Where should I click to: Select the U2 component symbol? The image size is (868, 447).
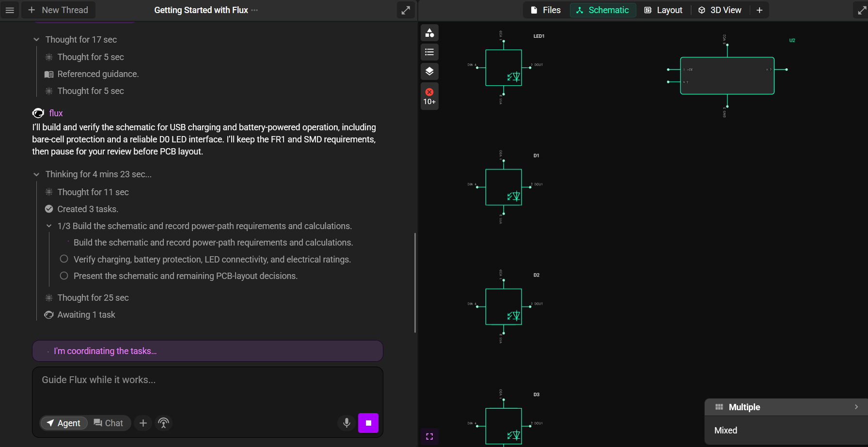click(x=727, y=76)
